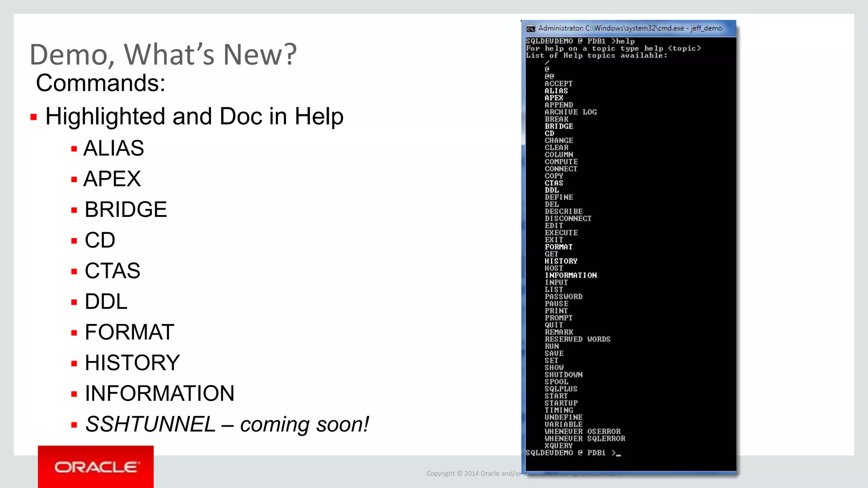Screen dimensions: 868x488
Task: Click the highlighted BRIDGE entry in terminal
Action: (x=559, y=126)
